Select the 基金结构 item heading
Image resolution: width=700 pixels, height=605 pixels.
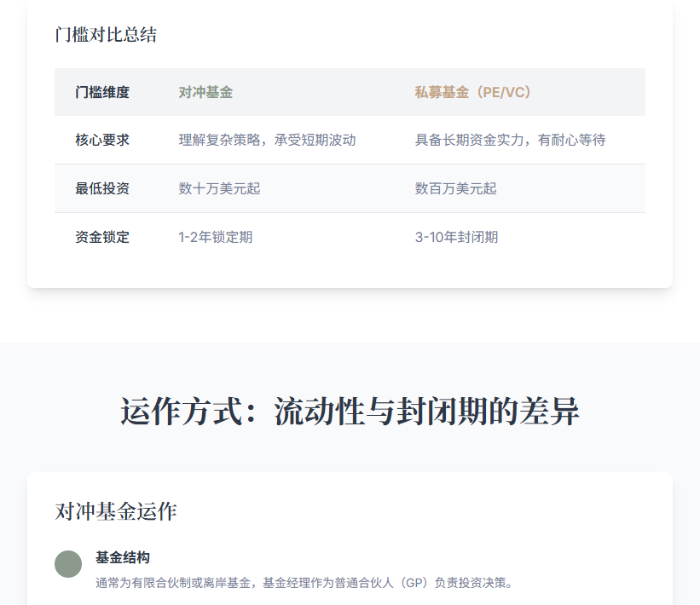coord(123,557)
